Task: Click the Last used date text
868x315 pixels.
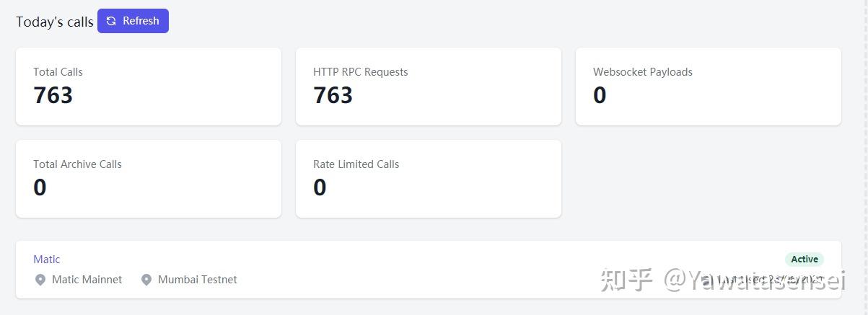Action: [770, 279]
